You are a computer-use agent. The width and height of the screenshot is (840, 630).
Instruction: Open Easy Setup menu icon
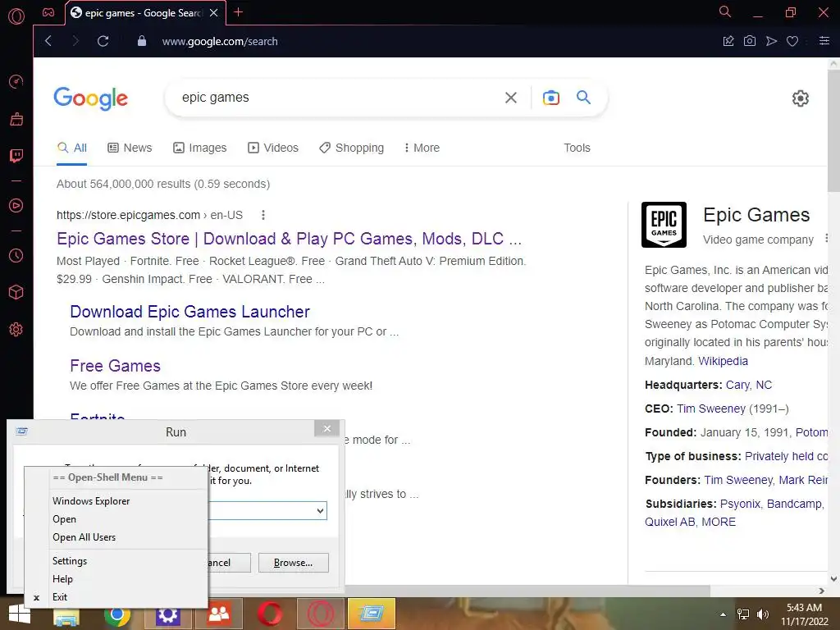(x=824, y=41)
